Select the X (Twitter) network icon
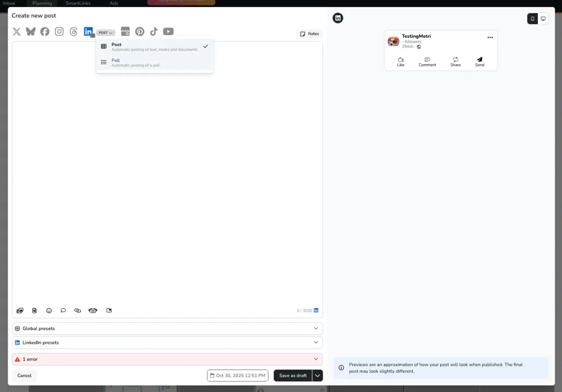Screen dimensions: 562x392 click(16, 32)
